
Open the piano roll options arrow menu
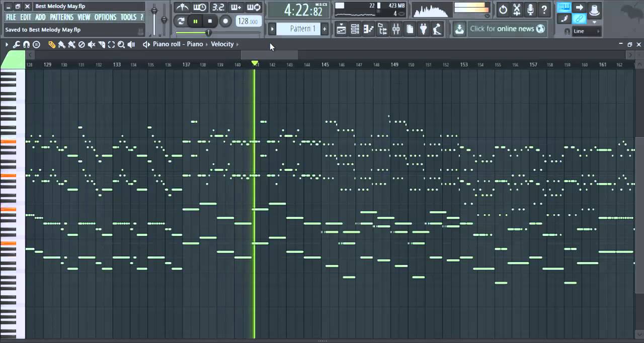coord(7,45)
